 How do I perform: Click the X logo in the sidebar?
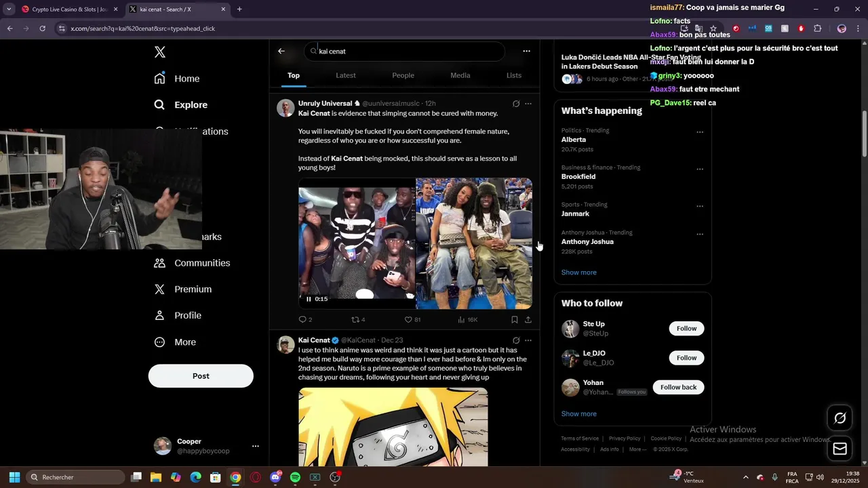pos(159,52)
